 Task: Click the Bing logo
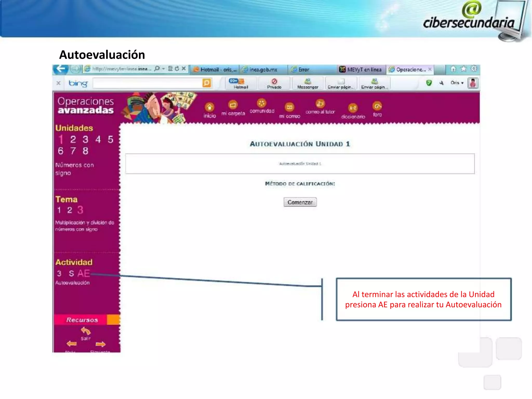point(78,83)
